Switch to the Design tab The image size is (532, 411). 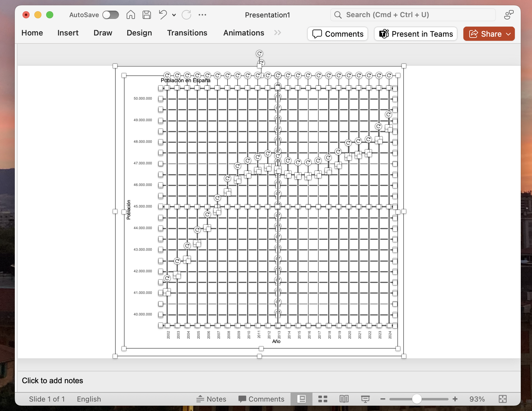(139, 33)
